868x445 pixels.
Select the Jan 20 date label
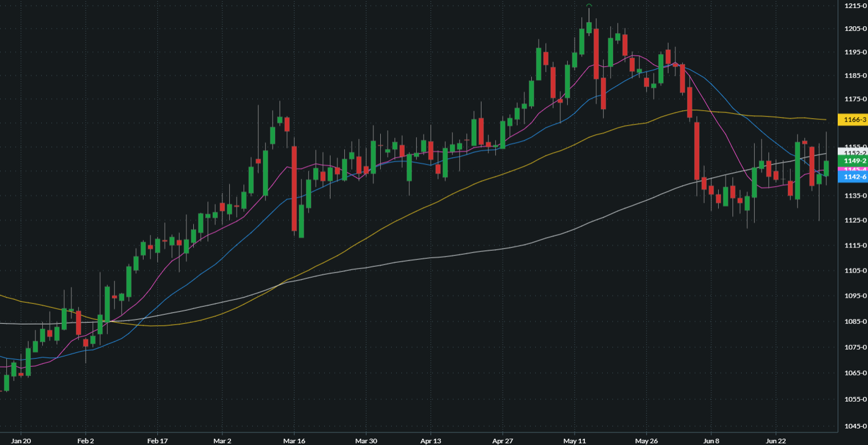pyautogui.click(x=21, y=441)
